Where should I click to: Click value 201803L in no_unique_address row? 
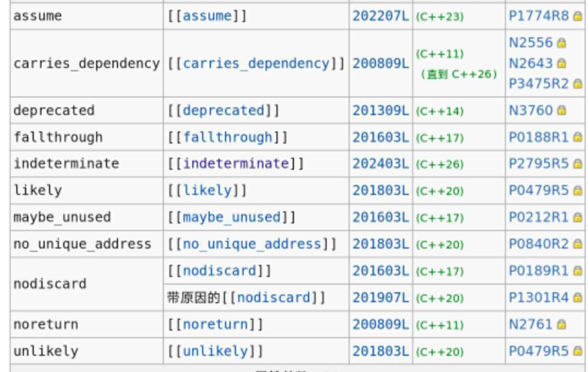381,244
